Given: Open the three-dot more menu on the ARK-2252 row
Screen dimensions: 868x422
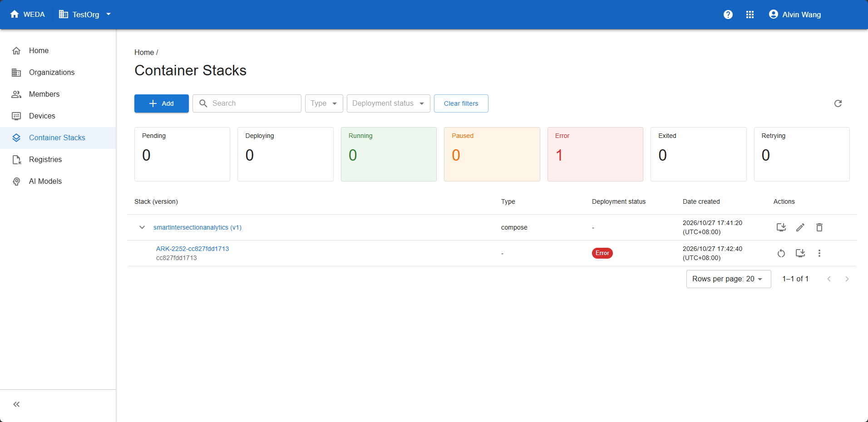Looking at the screenshot, I should tap(819, 253).
